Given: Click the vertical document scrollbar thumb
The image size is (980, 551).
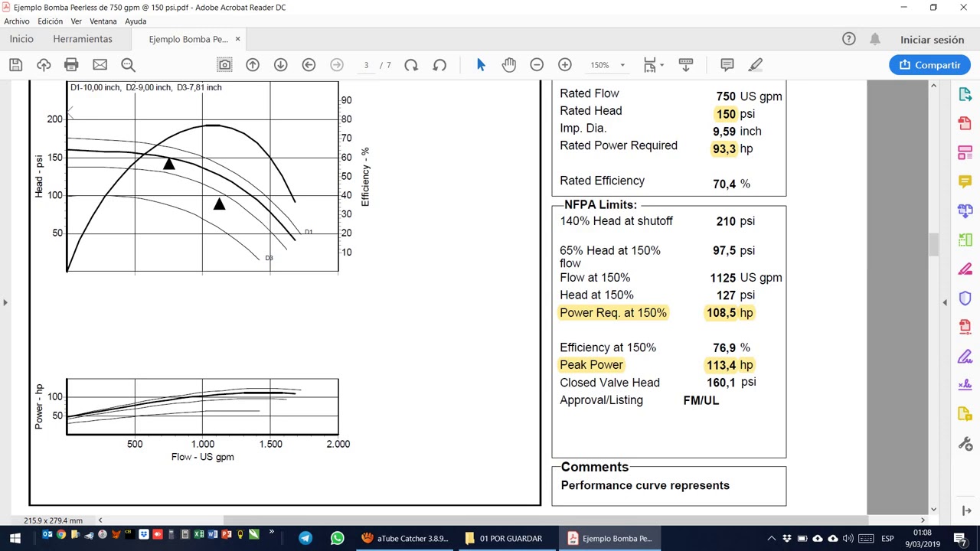Looking at the screenshot, I should (x=933, y=244).
